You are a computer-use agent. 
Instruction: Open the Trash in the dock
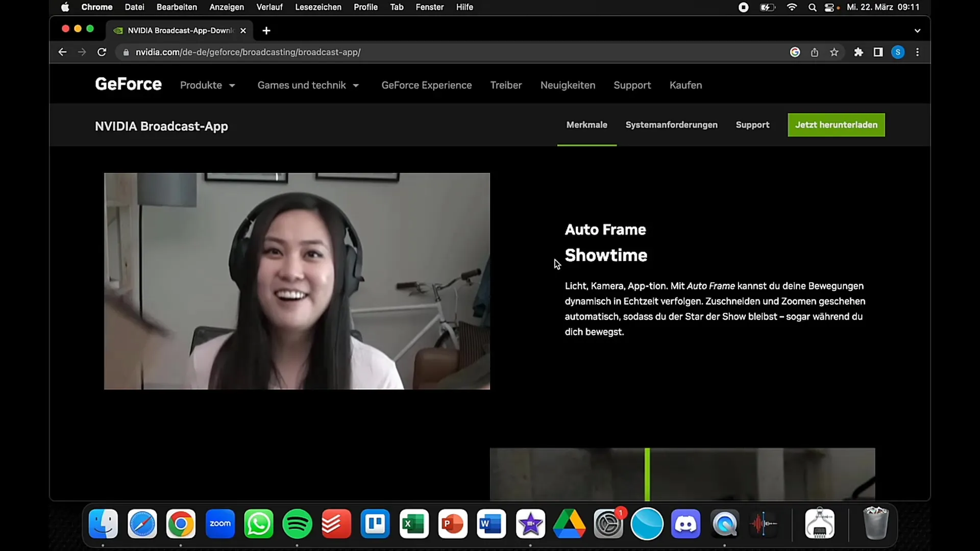[875, 523]
